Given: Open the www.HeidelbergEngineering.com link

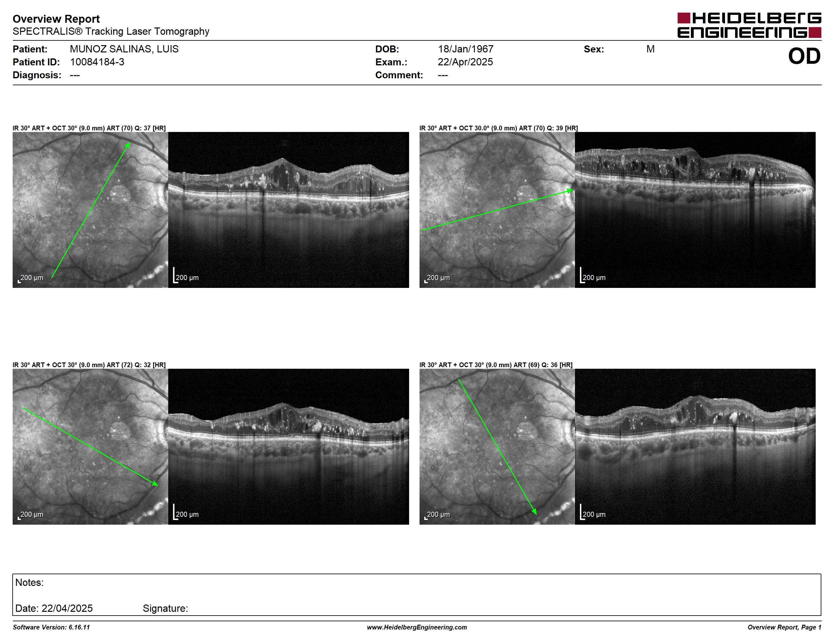Looking at the screenshot, I should [x=417, y=627].
